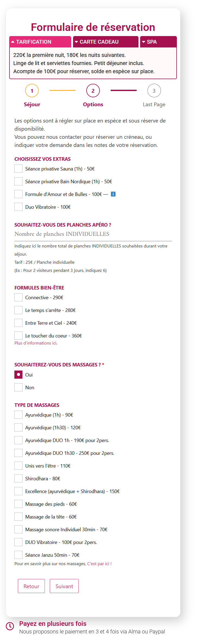This screenshot has height=644, width=198.
Task: Select Le toucher du coeur checkbox
Action: (x=18, y=336)
